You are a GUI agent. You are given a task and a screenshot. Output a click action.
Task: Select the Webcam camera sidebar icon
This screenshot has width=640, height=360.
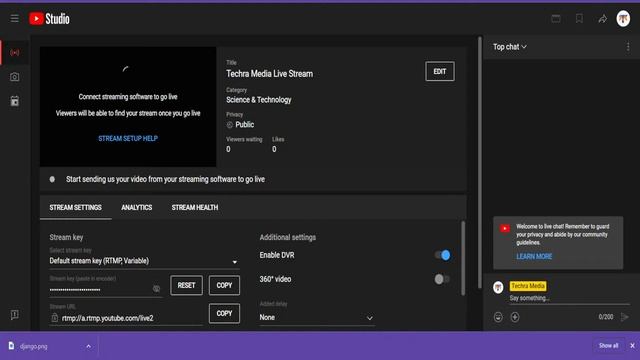coord(15,77)
